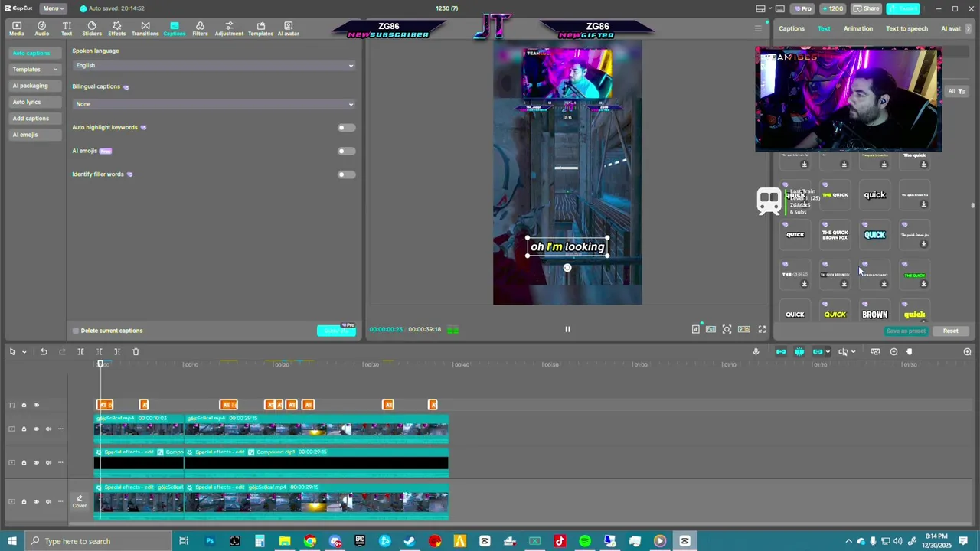980x551 pixels.
Task: Click the Undo arrow in timeline toolbar
Action: (44, 351)
